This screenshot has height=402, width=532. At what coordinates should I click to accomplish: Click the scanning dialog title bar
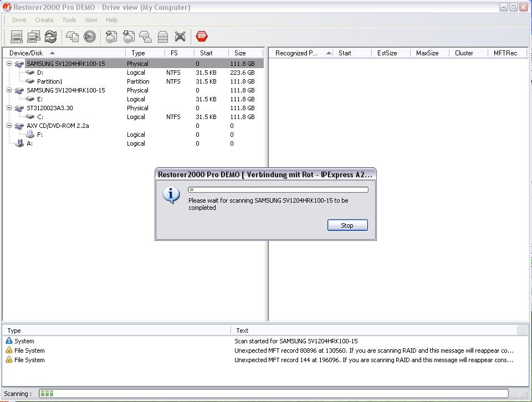pyautogui.click(x=265, y=174)
